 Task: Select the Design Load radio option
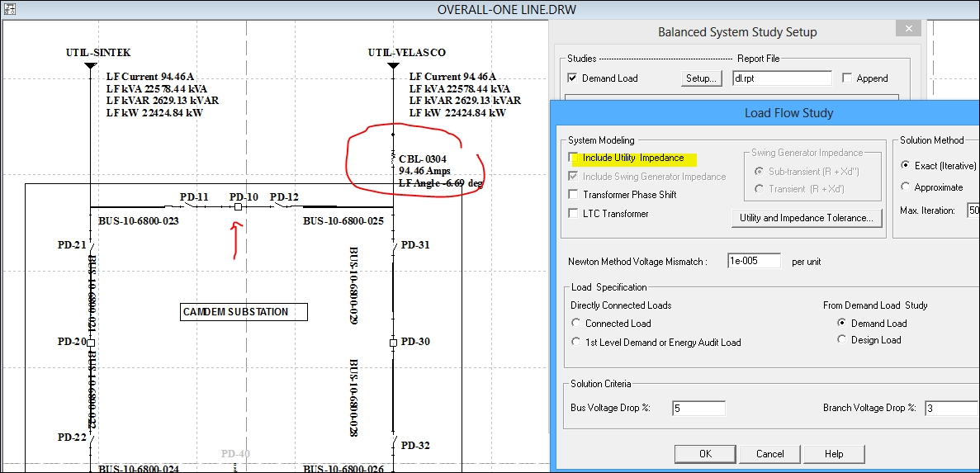[842, 340]
